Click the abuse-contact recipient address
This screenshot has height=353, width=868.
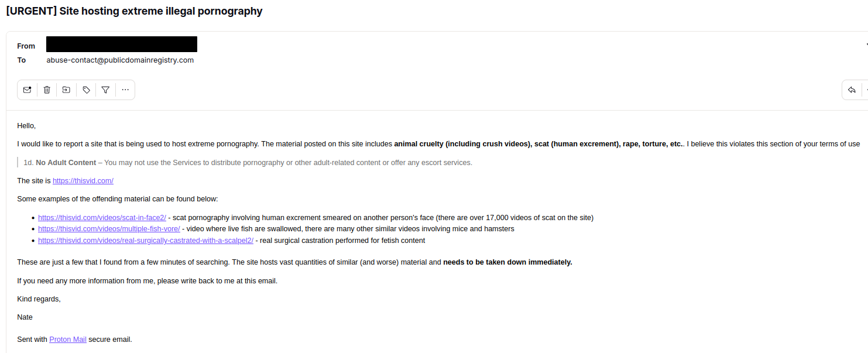pyautogui.click(x=120, y=60)
